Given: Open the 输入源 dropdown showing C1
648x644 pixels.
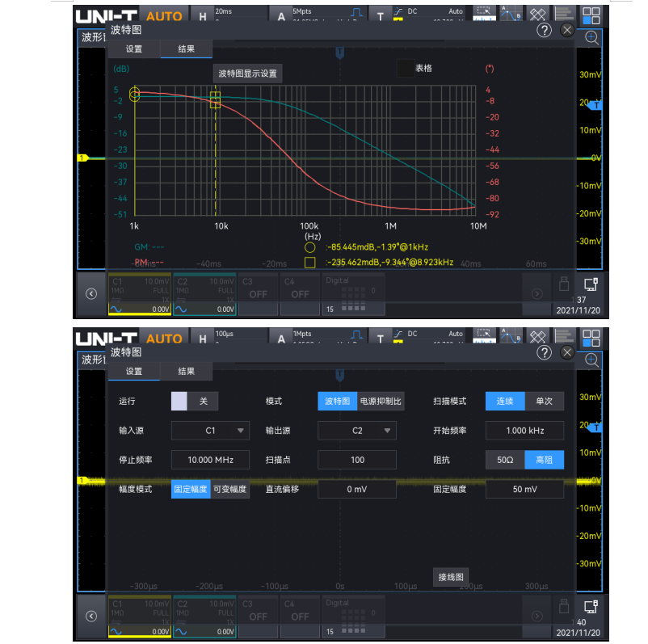Looking at the screenshot, I should 210,431.
